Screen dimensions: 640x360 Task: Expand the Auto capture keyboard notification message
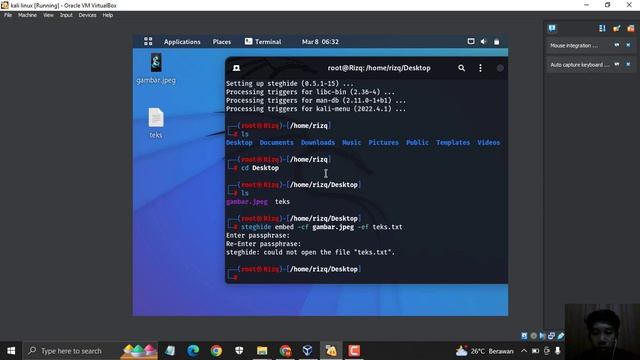pos(580,65)
